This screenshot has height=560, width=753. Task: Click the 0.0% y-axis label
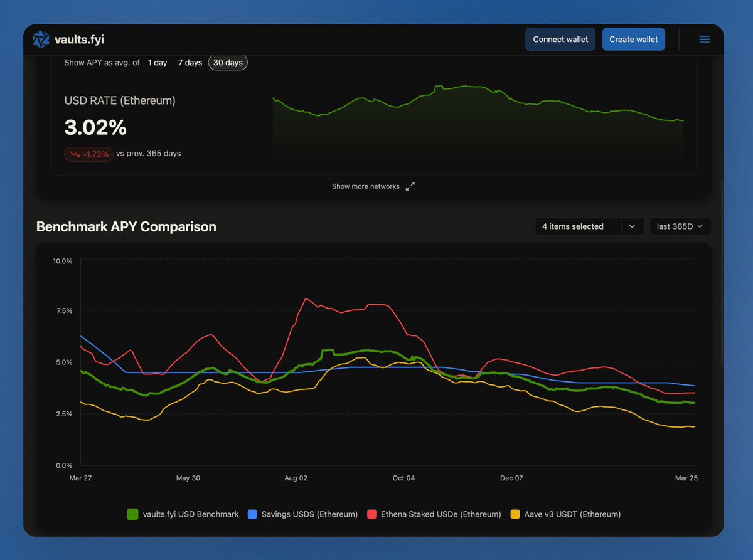click(64, 465)
